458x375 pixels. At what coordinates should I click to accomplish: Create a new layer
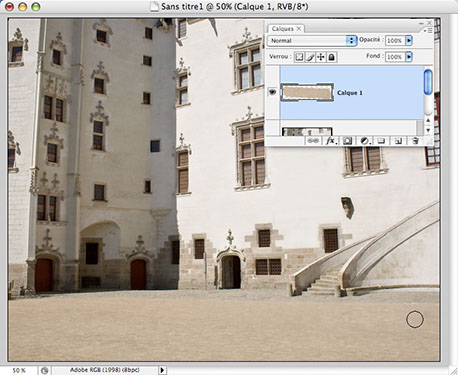click(398, 141)
